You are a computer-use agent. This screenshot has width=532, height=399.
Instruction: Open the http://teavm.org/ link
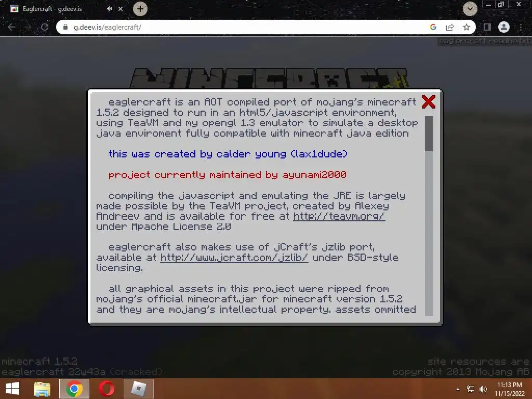coord(339,216)
